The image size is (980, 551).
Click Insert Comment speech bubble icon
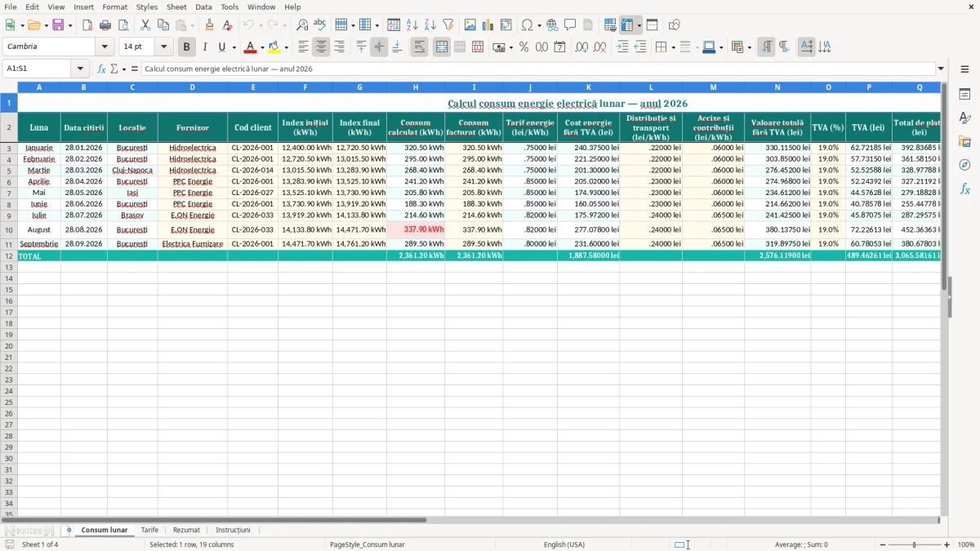(x=571, y=25)
